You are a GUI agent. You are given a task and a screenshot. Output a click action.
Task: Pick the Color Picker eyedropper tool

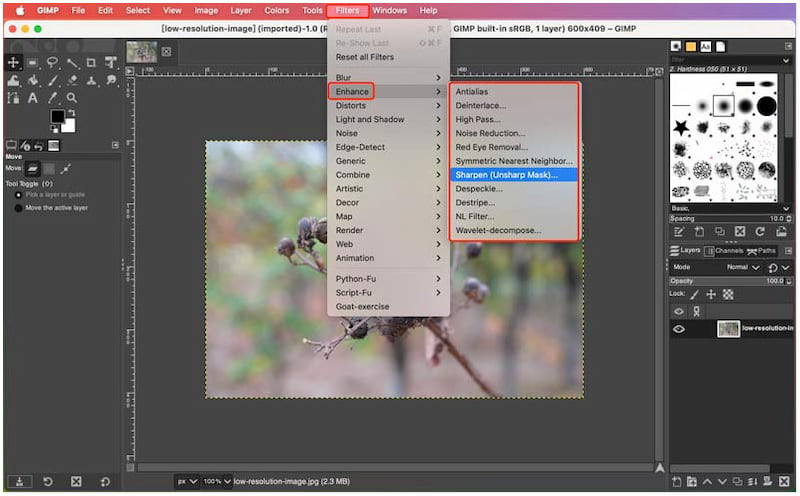(52, 98)
